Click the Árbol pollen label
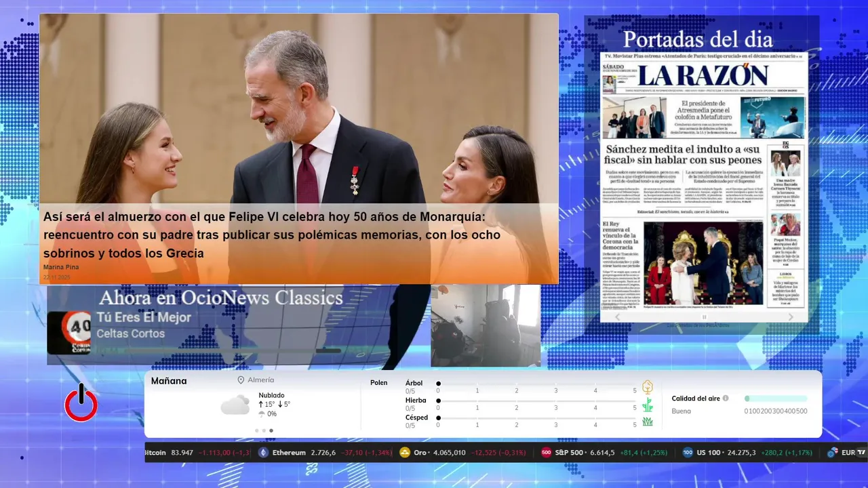The image size is (868, 488). tap(414, 383)
